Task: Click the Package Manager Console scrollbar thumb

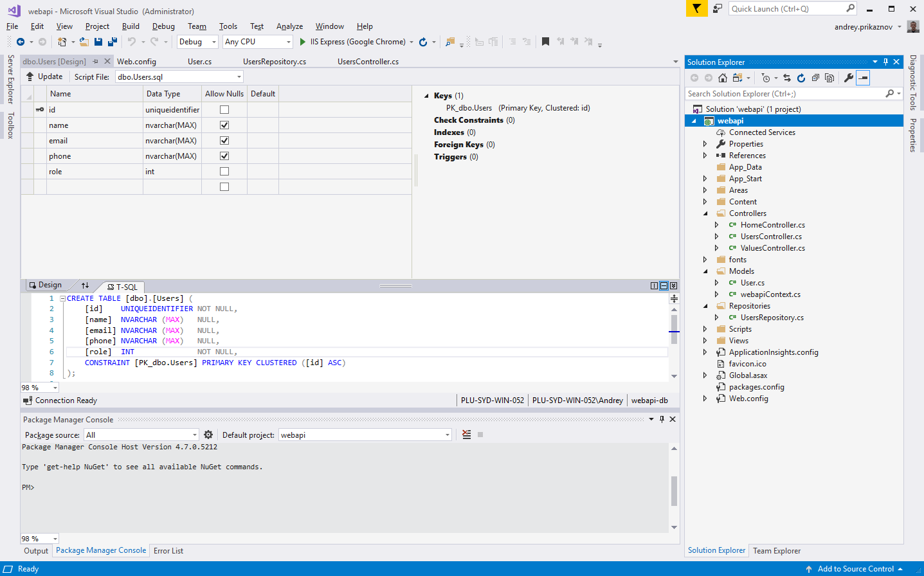Action: point(674,491)
